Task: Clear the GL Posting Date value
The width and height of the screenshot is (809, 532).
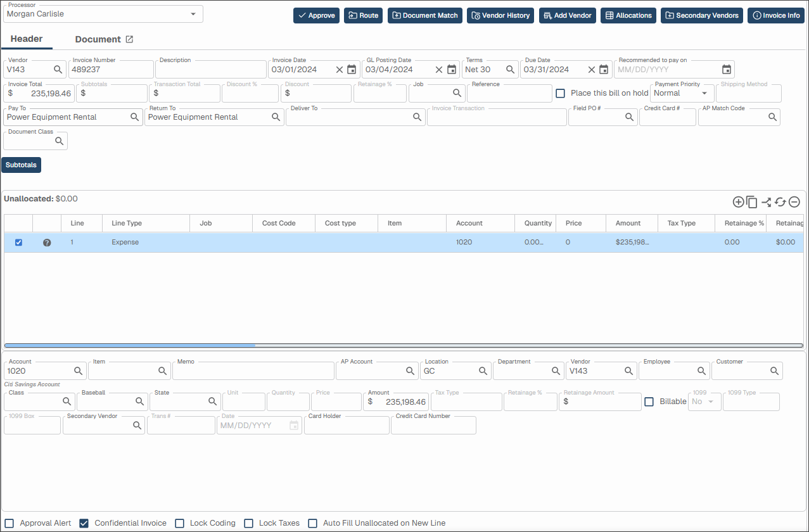Action: point(439,70)
